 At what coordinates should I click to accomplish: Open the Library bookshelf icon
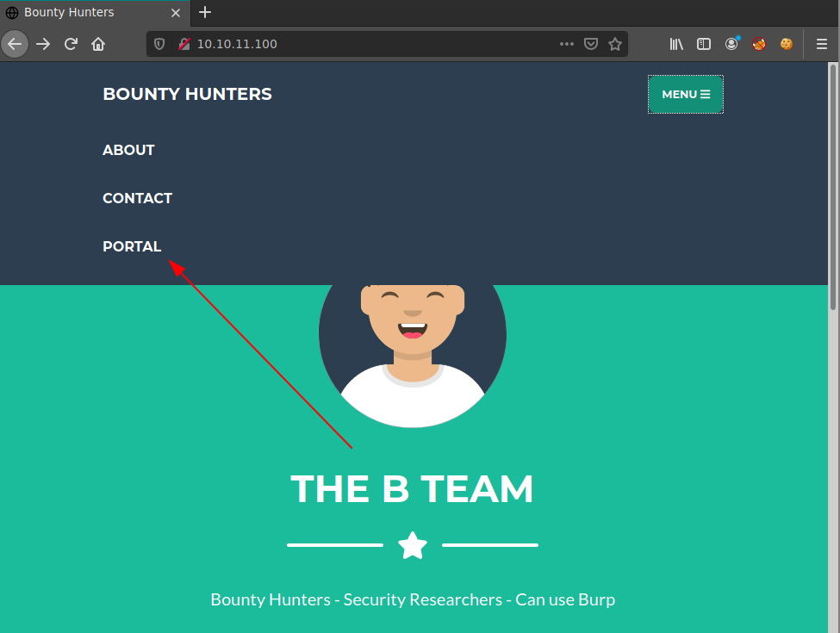point(676,44)
